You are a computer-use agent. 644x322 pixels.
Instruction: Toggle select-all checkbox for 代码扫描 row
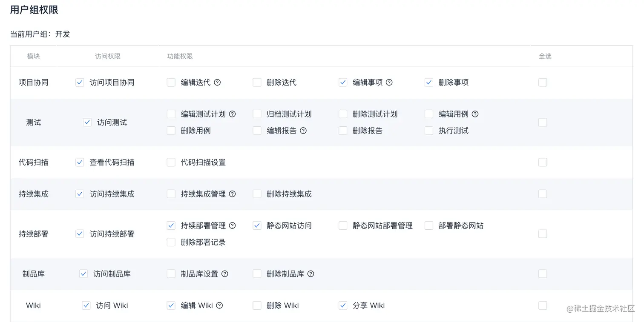tap(543, 162)
